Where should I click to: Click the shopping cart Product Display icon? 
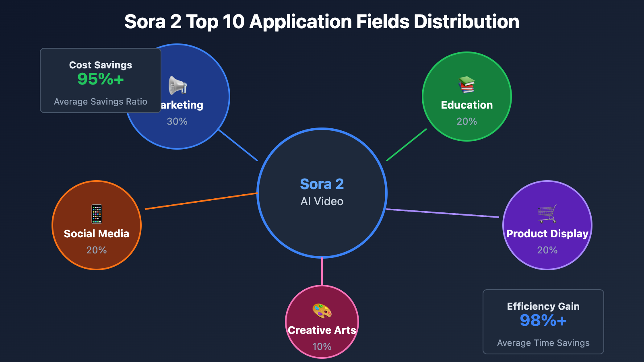click(x=547, y=214)
